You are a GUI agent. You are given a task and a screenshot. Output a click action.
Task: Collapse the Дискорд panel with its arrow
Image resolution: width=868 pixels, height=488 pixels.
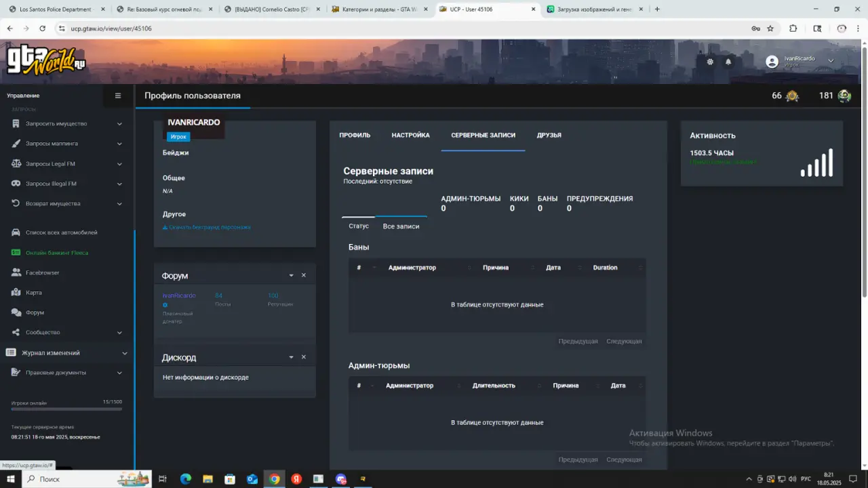[291, 357]
